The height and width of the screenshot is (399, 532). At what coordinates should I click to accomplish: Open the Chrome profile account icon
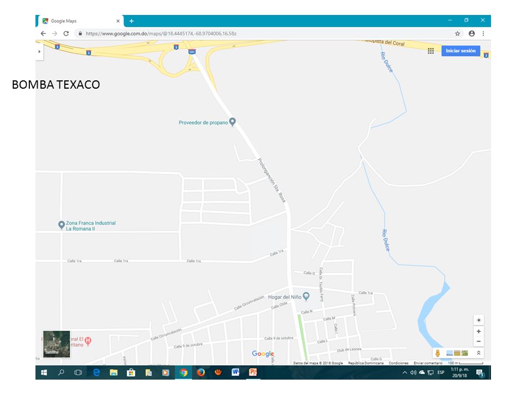tap(472, 34)
